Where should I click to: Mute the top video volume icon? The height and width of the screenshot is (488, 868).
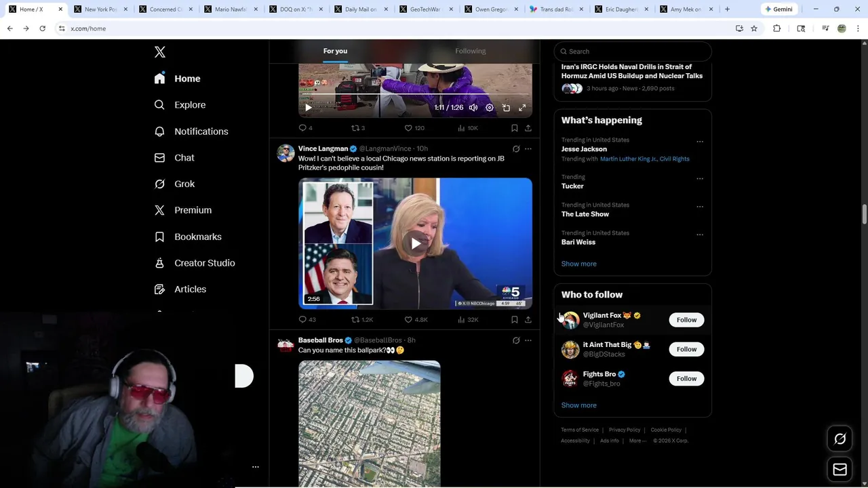click(x=473, y=108)
